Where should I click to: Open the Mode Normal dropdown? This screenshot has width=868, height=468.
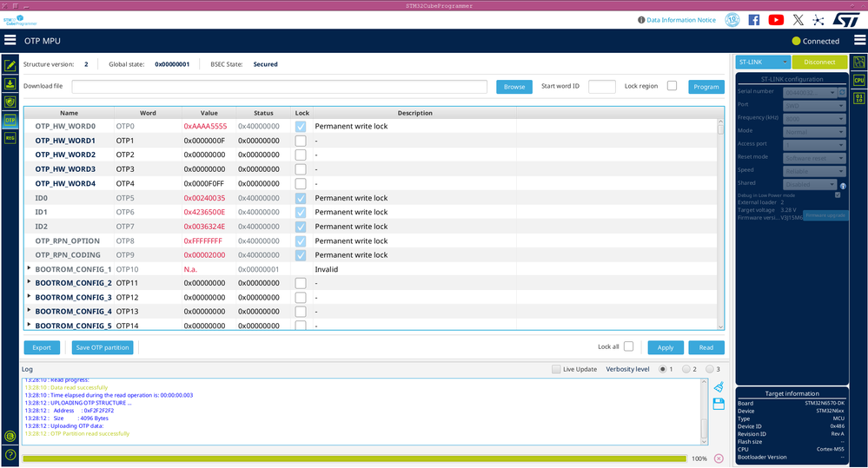814,132
